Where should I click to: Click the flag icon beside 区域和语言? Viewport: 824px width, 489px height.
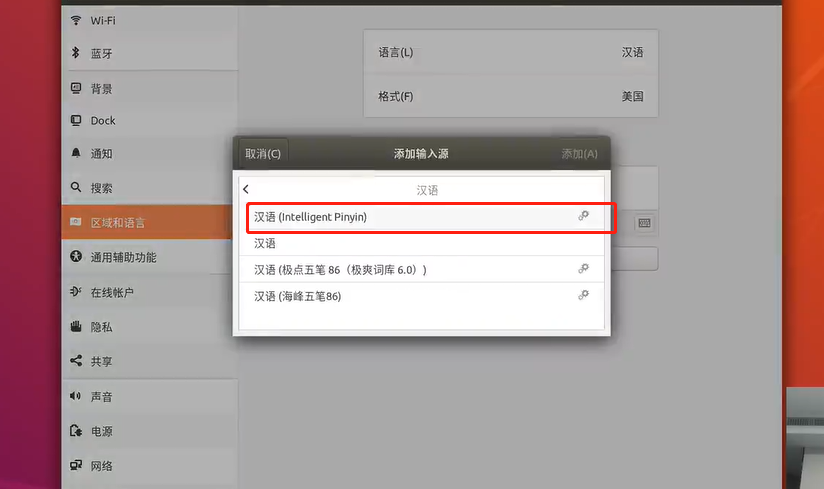(76, 222)
